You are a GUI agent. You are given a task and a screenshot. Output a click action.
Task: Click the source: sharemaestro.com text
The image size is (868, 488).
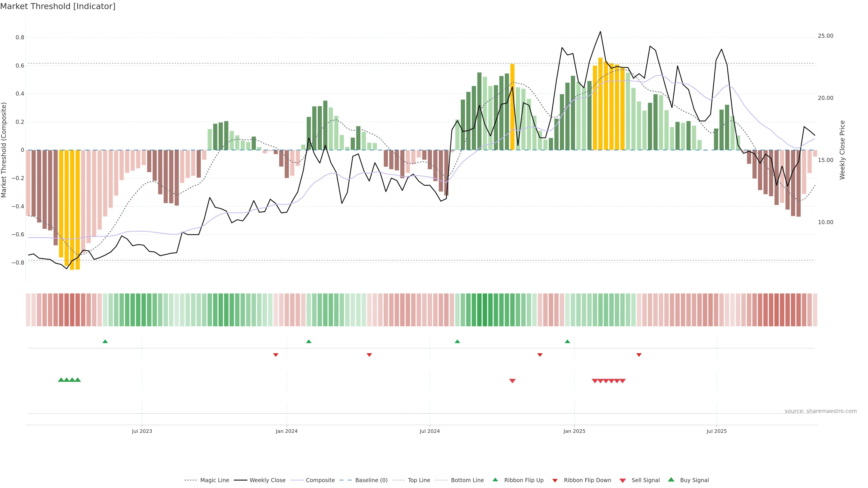pos(821,411)
